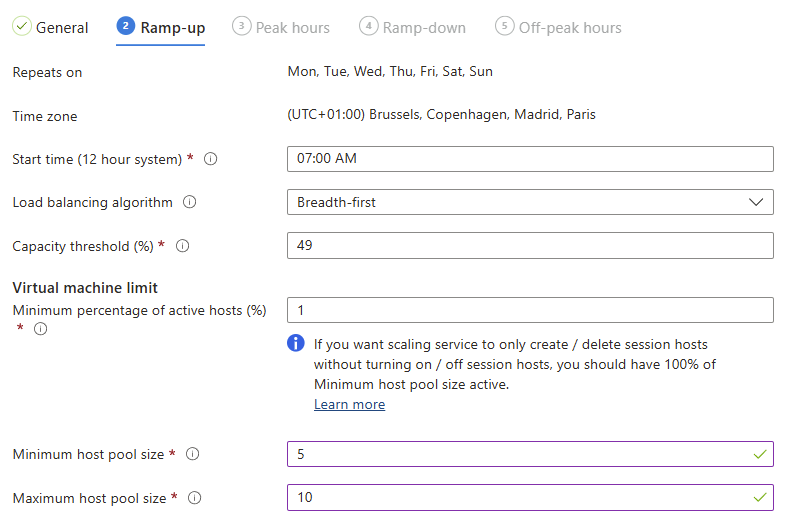The image size is (790, 519).
Task: Click the Minimum percentage of active hosts field
Action: tap(530, 310)
